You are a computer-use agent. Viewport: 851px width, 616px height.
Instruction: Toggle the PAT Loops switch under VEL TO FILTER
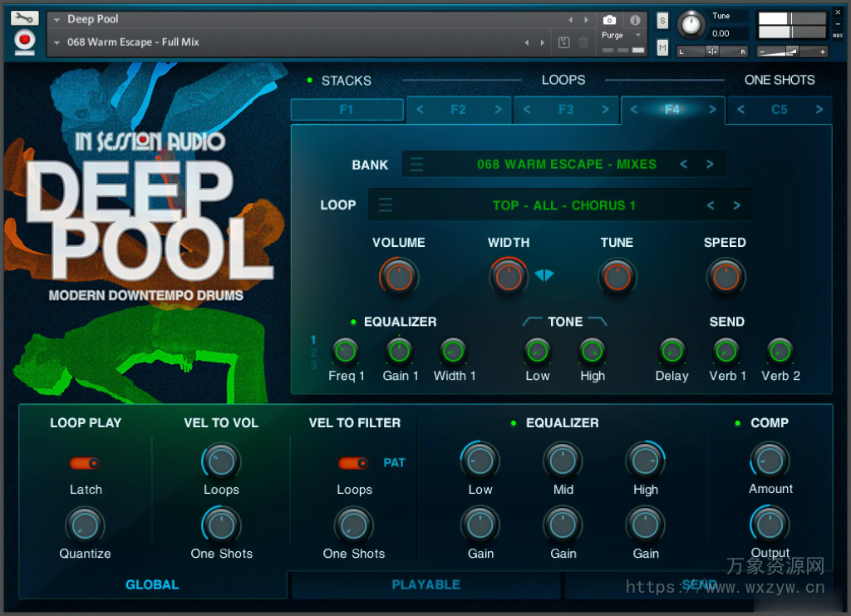pos(352,463)
